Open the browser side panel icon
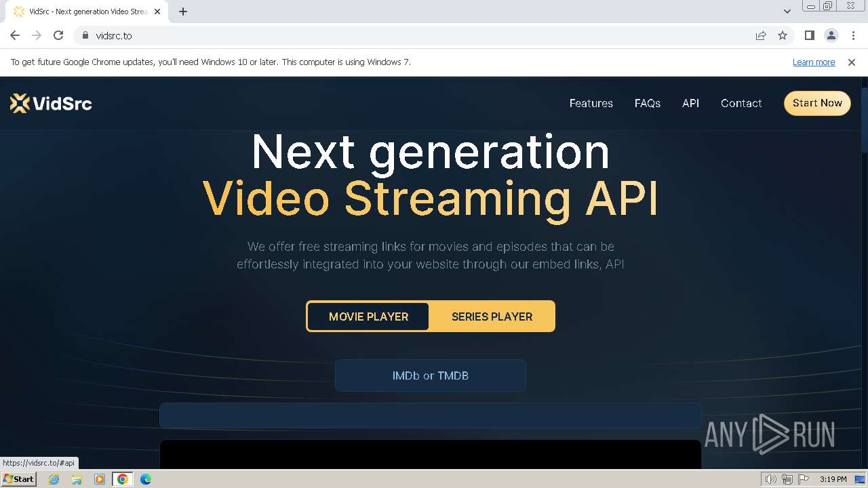 [809, 35]
